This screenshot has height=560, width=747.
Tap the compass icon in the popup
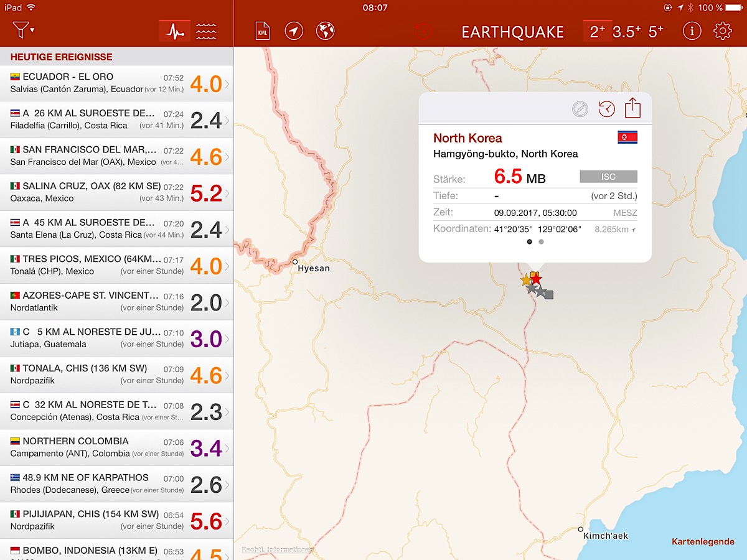[580, 110]
